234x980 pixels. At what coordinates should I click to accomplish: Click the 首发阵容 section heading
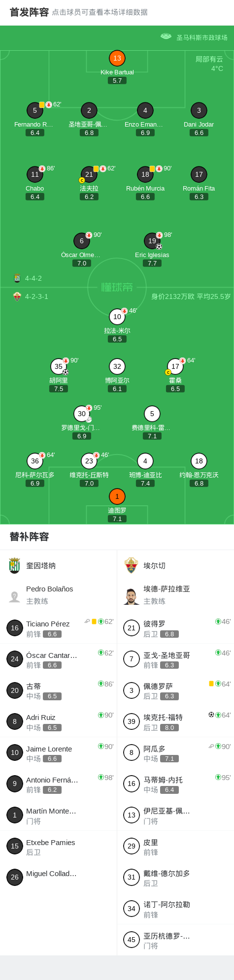tap(29, 12)
